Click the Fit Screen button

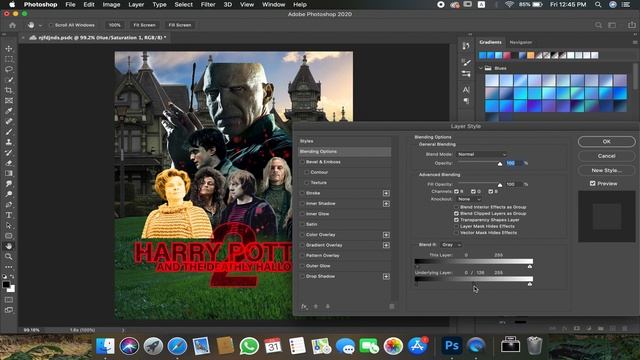144,25
